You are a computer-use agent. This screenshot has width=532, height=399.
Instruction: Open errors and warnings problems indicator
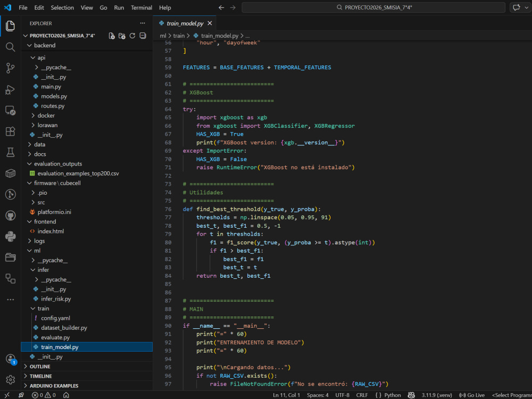click(44, 395)
